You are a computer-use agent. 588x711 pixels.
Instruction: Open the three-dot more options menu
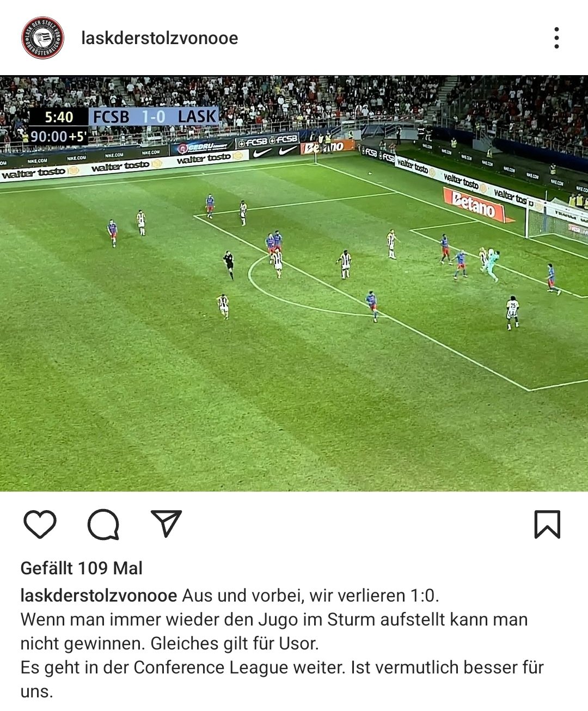(556, 38)
